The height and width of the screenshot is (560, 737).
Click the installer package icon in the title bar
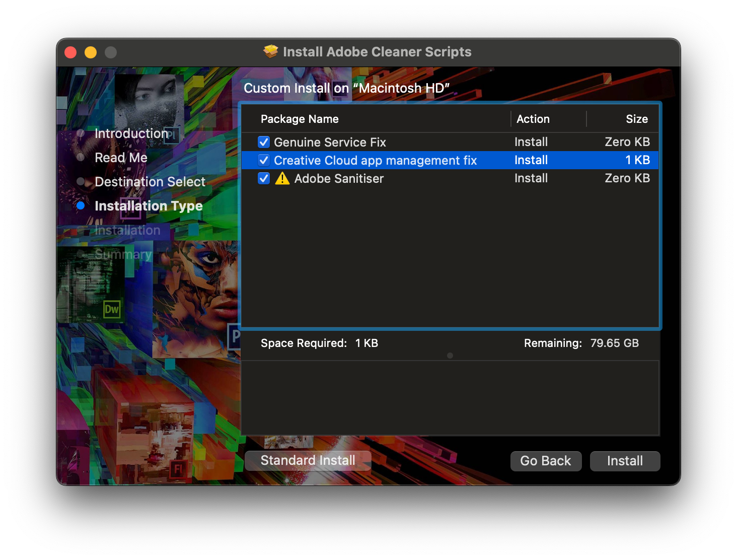pyautogui.click(x=271, y=51)
